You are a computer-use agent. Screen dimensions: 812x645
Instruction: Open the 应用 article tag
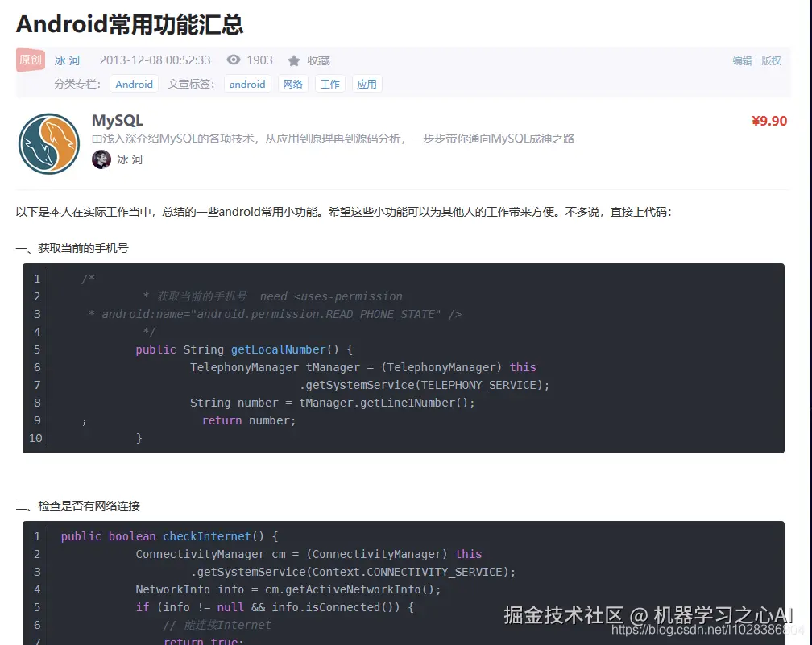pos(367,84)
